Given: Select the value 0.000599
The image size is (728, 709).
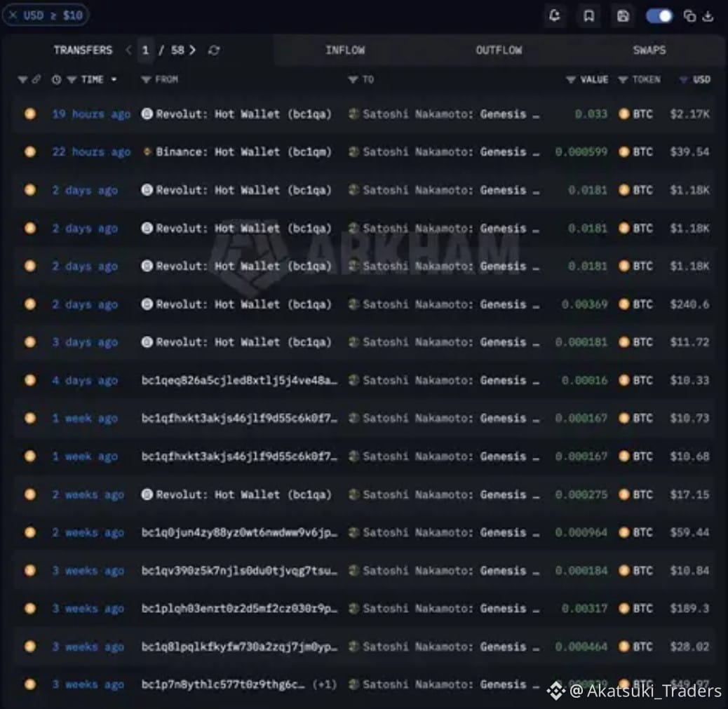Looking at the screenshot, I should click(x=581, y=152).
